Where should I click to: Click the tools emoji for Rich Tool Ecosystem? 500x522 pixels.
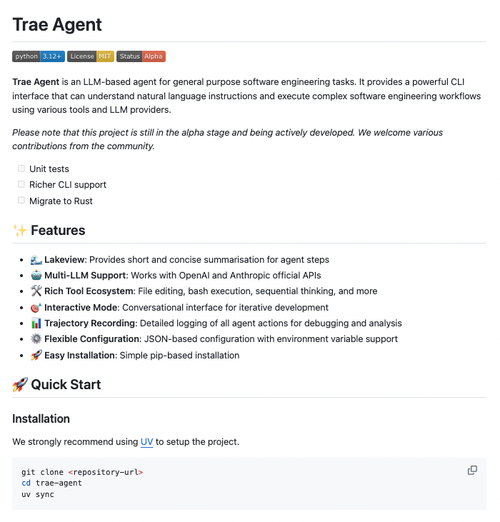36,291
